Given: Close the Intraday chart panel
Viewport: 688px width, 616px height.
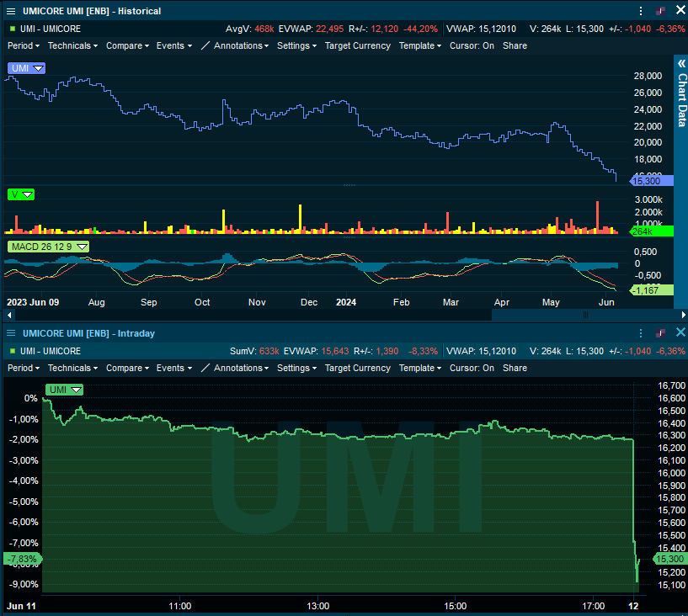Looking at the screenshot, I should [x=680, y=332].
